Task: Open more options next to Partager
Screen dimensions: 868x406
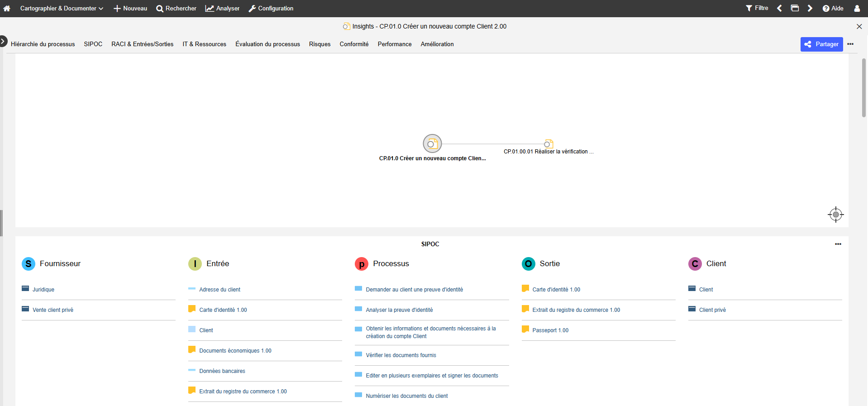Action: 850,44
